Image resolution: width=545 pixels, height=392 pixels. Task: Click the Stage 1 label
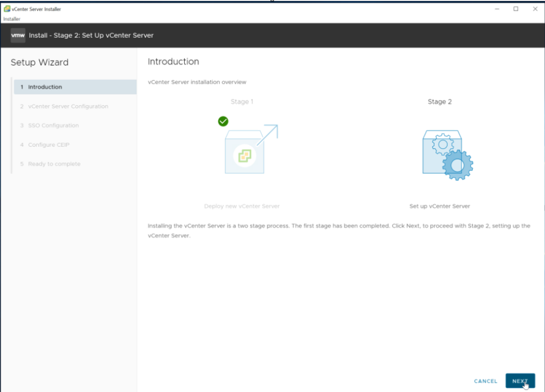242,102
